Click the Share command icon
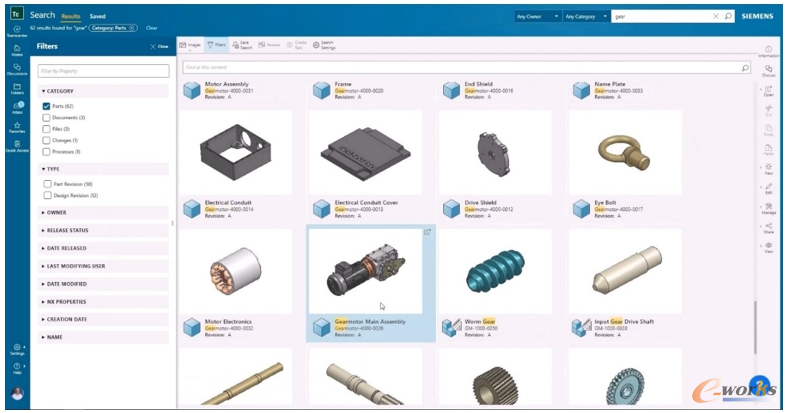The width and height of the screenshot is (787, 413). click(x=768, y=228)
